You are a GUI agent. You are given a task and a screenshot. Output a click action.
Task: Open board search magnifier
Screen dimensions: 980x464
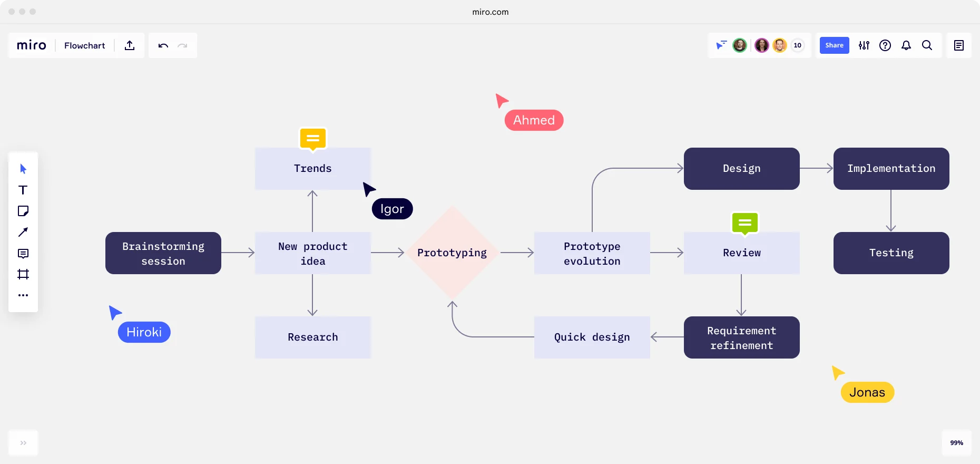[x=927, y=45]
